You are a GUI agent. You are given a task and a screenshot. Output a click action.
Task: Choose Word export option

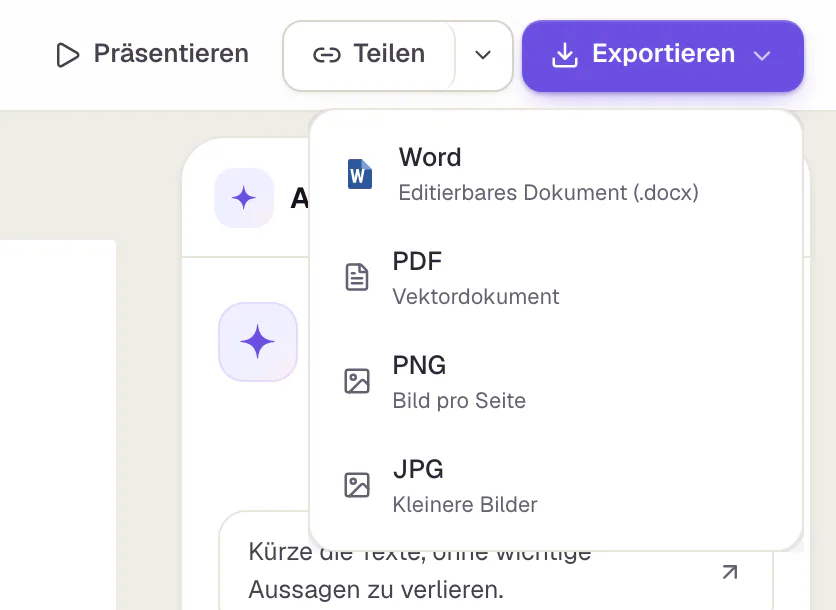(x=556, y=174)
